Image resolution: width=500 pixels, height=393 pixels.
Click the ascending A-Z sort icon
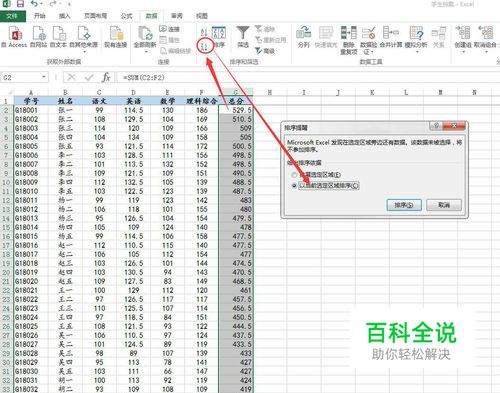(x=204, y=32)
